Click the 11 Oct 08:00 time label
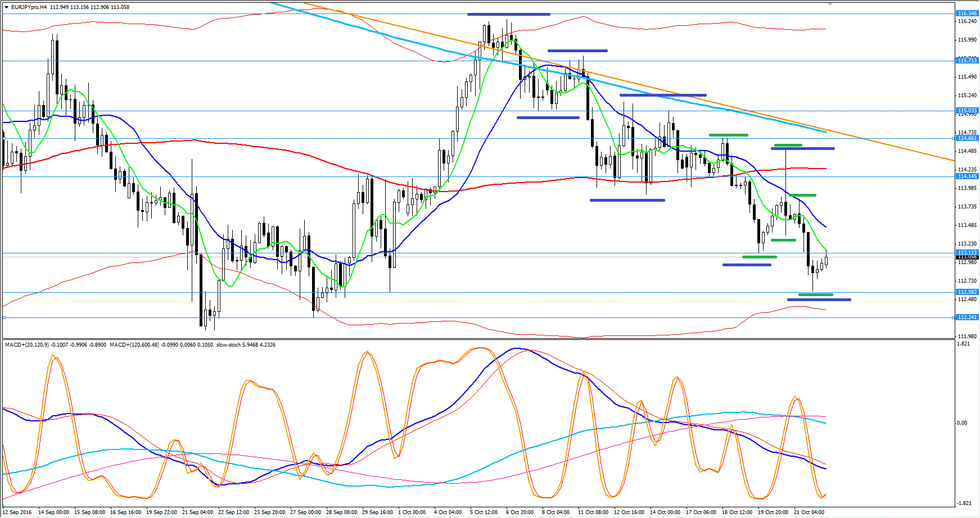980x518 pixels. coord(593,512)
